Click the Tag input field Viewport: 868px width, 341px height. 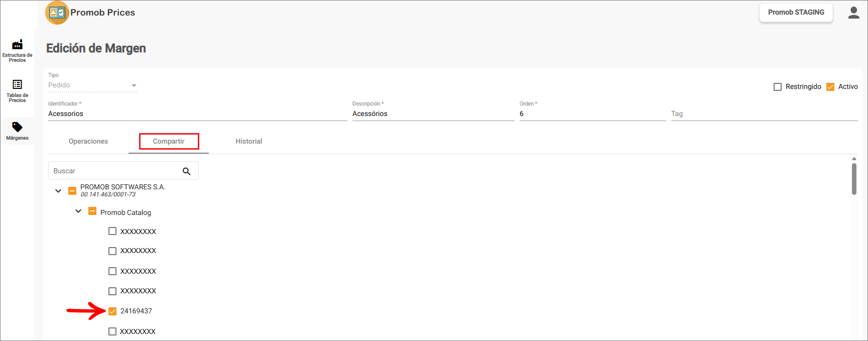[765, 114]
